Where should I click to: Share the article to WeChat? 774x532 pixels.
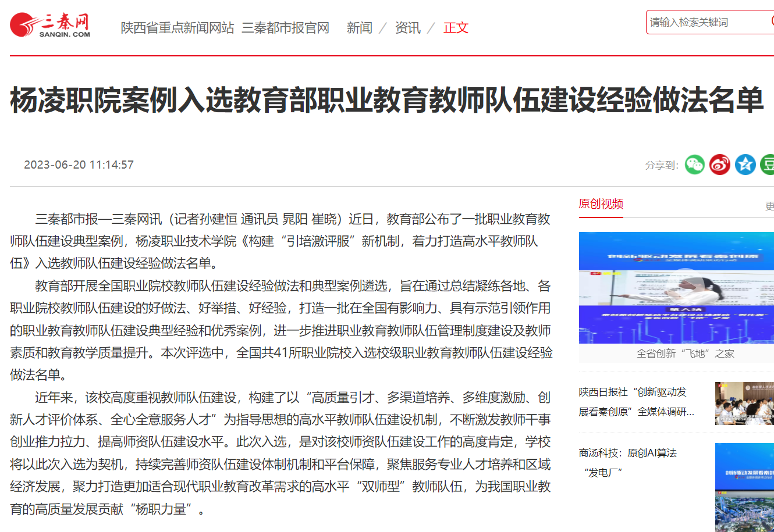pyautogui.click(x=694, y=165)
